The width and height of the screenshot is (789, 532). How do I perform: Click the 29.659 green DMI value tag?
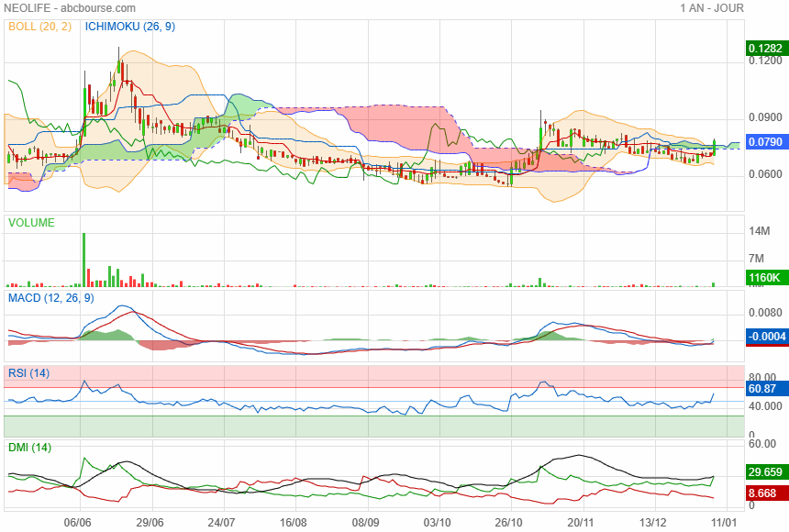[765, 472]
